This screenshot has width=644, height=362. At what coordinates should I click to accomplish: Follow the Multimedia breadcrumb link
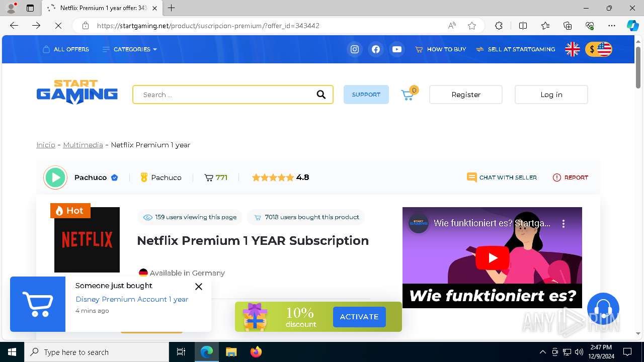point(83,145)
